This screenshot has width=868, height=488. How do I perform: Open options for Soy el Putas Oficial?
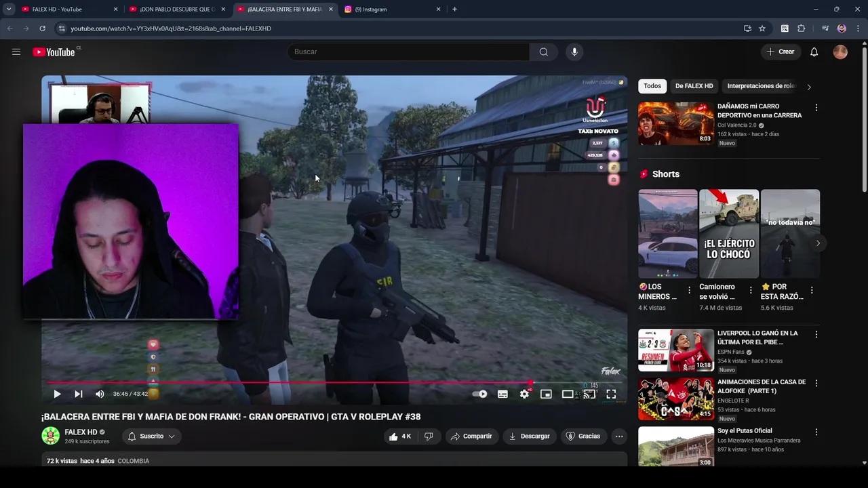tap(816, 432)
